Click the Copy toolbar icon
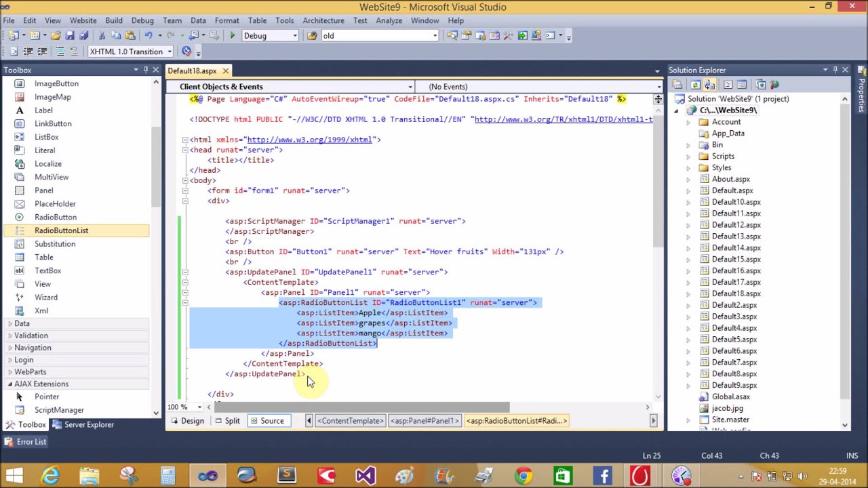The height and width of the screenshot is (488, 868). [116, 35]
